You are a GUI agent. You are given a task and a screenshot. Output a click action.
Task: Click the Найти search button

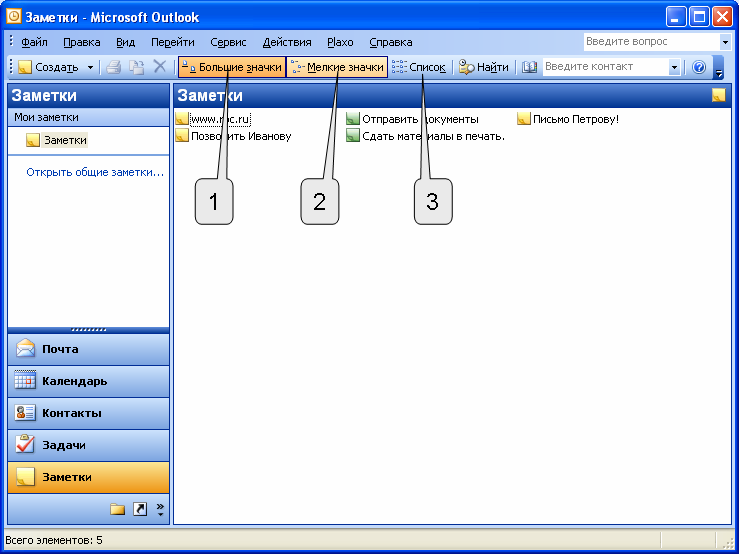click(x=484, y=67)
